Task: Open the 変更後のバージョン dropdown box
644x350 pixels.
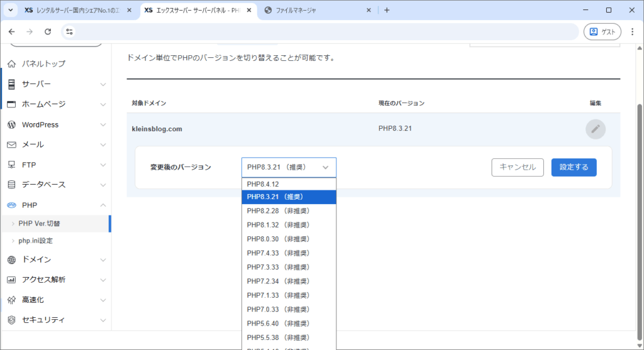Action: pyautogui.click(x=289, y=167)
